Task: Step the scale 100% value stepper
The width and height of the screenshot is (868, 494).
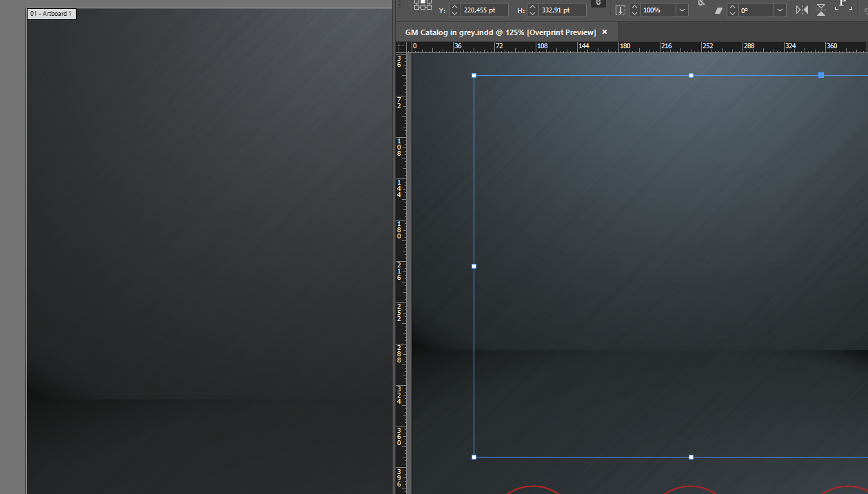Action: click(634, 10)
